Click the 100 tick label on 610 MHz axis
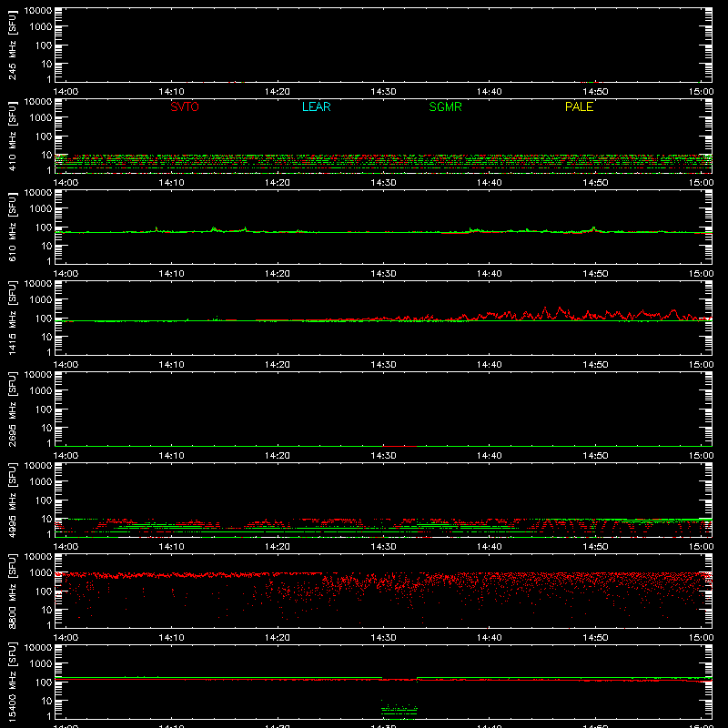Screen dimensions: 728x728 click(x=44, y=227)
